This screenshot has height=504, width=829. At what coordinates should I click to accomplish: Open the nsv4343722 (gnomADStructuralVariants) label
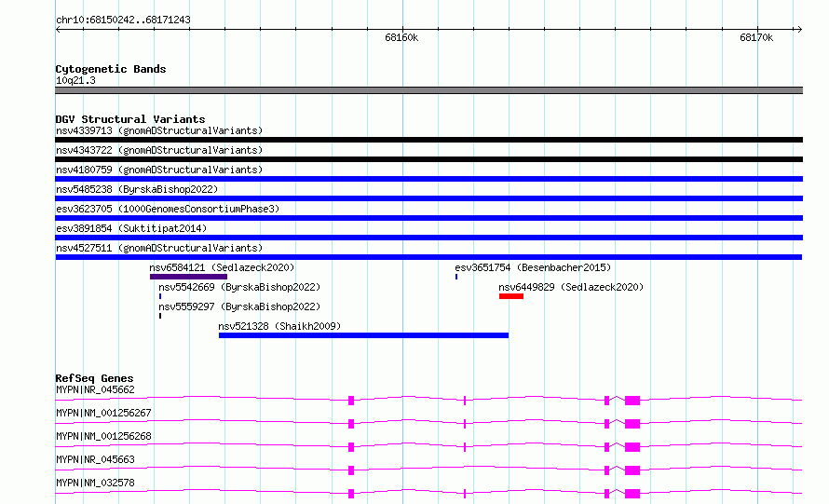click(x=159, y=150)
